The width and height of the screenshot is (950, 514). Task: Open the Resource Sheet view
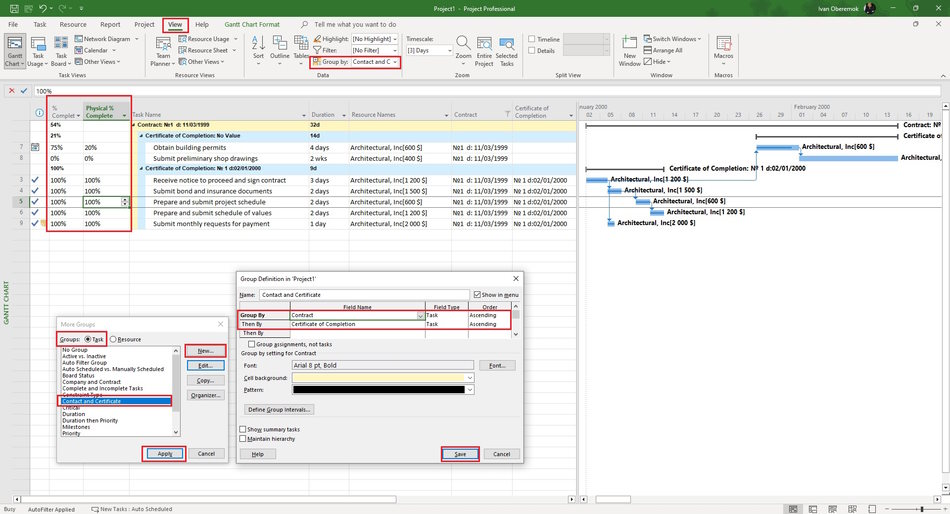207,50
